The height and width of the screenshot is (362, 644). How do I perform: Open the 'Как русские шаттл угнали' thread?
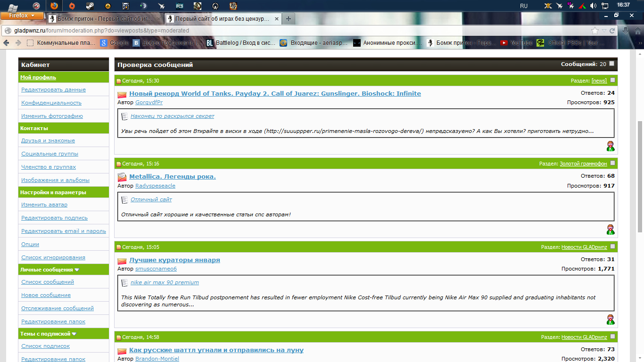pyautogui.click(x=216, y=350)
